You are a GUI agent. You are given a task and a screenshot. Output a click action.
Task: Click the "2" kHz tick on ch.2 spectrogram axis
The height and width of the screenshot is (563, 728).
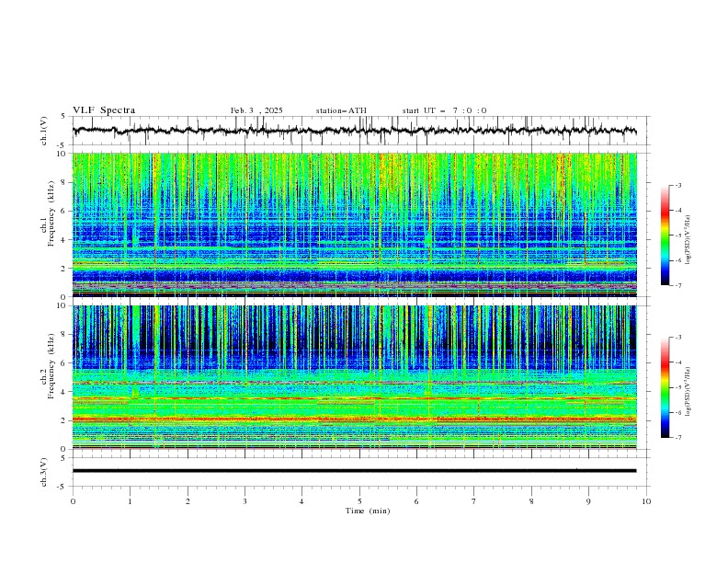tap(65, 420)
